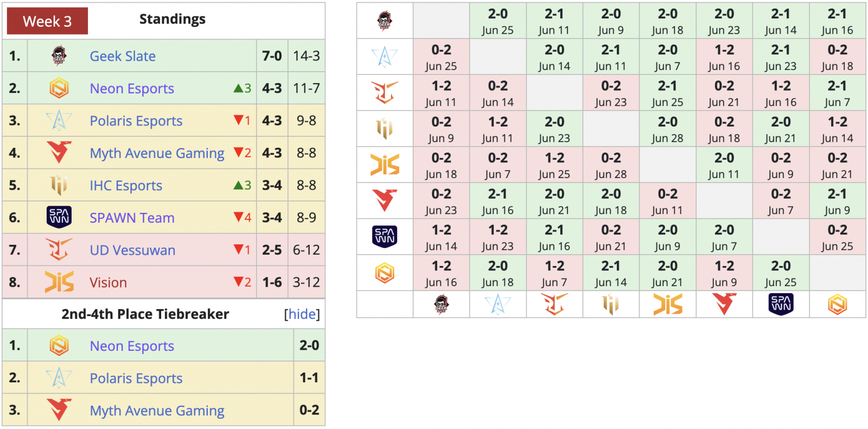Click SPAWN Team logo in standings row
This screenshot has height=429, width=868.
59,217
